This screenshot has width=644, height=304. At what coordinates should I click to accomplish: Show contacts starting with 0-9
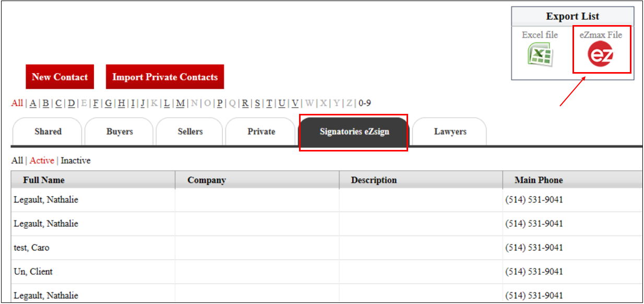(x=364, y=103)
